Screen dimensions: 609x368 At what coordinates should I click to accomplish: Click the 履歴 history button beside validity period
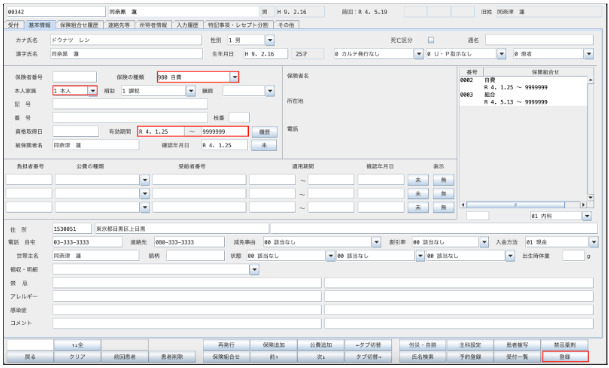coord(264,132)
